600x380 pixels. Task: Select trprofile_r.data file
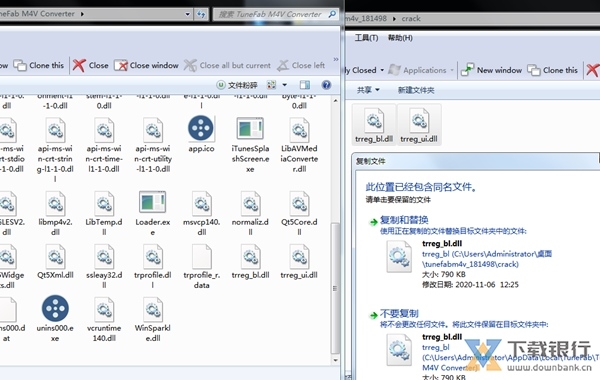(202, 266)
